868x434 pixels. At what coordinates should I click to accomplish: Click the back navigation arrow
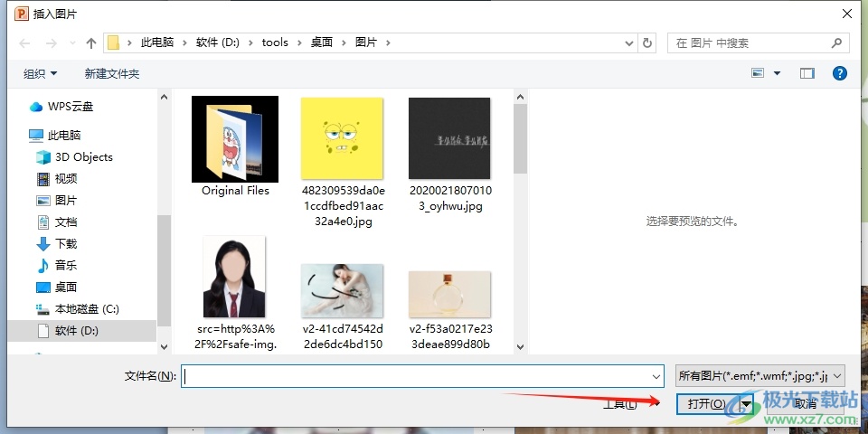24,42
